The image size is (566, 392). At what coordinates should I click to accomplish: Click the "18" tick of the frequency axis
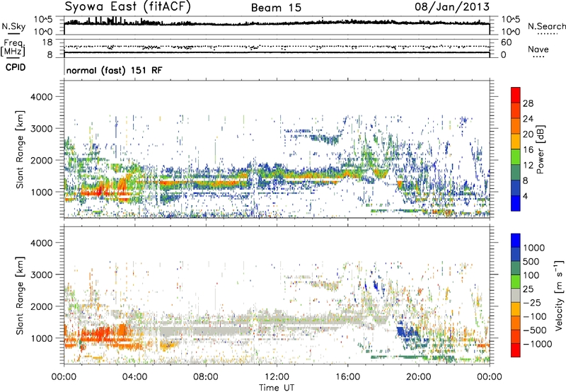(47, 42)
